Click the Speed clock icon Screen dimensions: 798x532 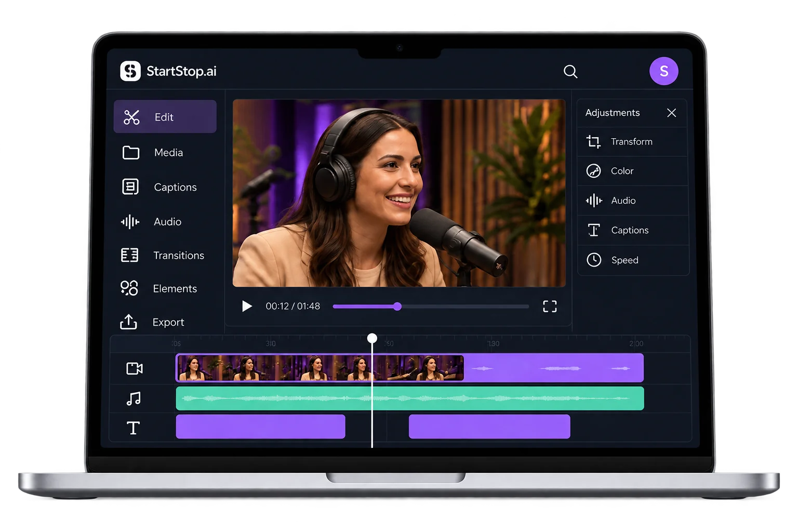[x=594, y=260]
